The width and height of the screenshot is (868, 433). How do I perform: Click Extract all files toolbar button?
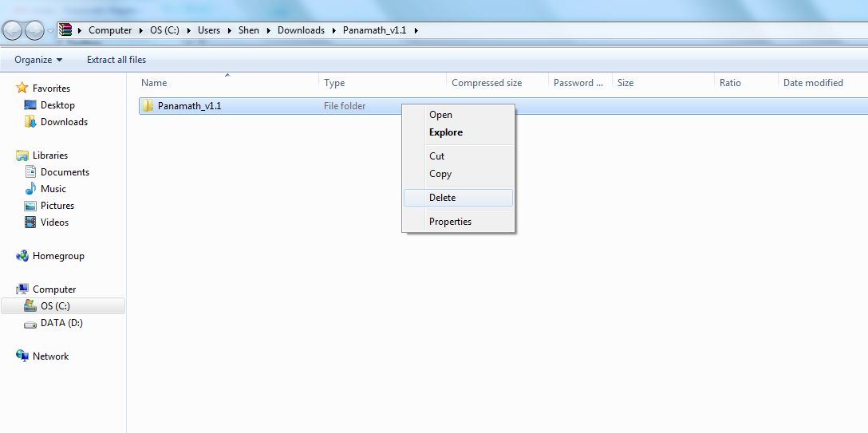pyautogui.click(x=116, y=60)
